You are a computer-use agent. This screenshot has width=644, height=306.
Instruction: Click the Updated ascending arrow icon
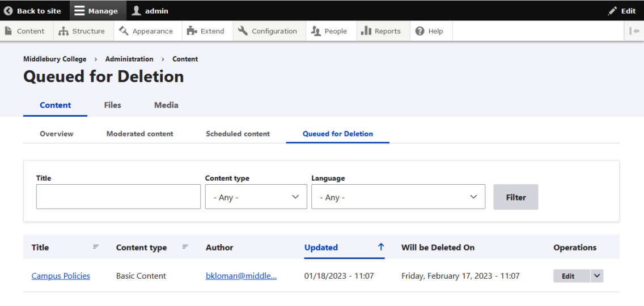coord(381,247)
